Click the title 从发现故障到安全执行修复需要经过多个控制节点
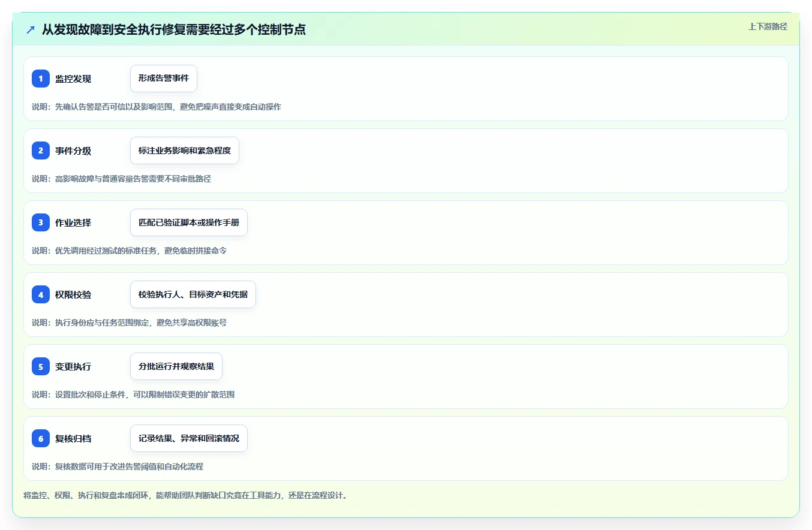The height and width of the screenshot is (530, 812). point(174,29)
